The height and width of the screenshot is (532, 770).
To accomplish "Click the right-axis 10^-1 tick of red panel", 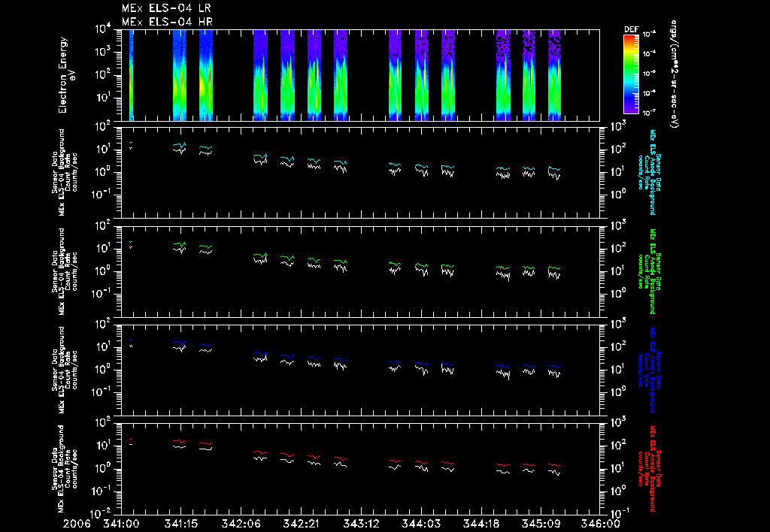I will click(x=619, y=514).
